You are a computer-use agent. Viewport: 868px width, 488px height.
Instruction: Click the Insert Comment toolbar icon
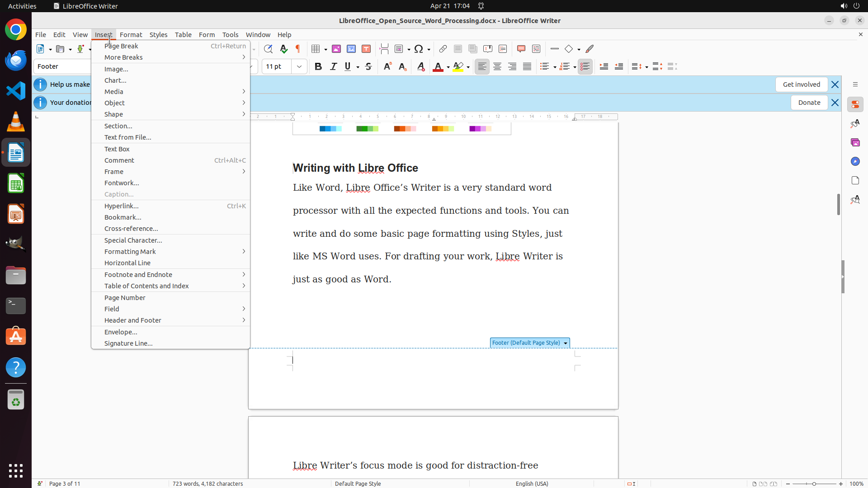[x=521, y=49]
